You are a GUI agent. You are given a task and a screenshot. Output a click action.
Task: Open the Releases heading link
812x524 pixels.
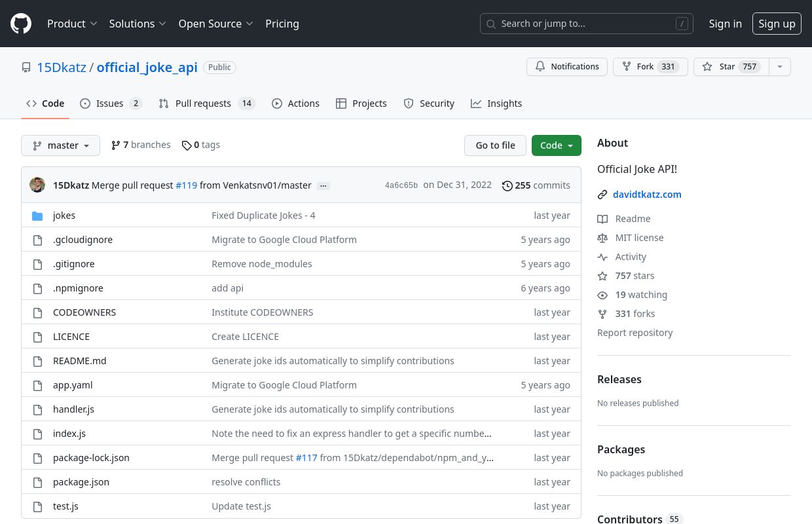[619, 379]
